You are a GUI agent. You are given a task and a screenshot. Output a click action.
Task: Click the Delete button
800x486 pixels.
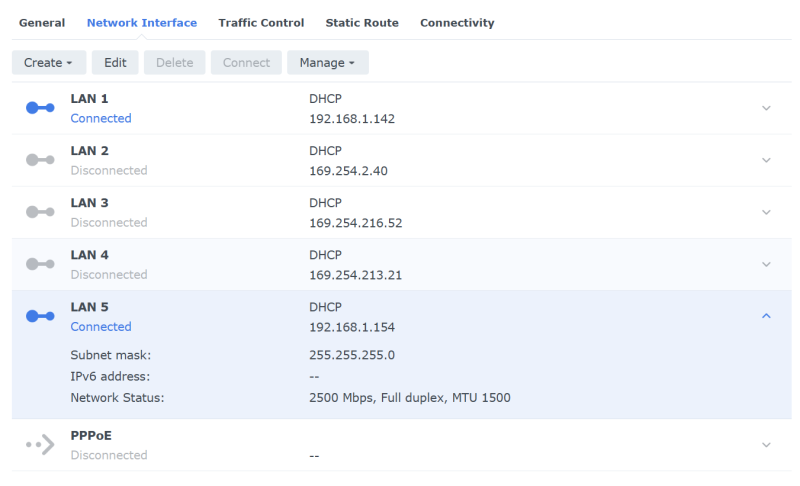click(x=174, y=62)
